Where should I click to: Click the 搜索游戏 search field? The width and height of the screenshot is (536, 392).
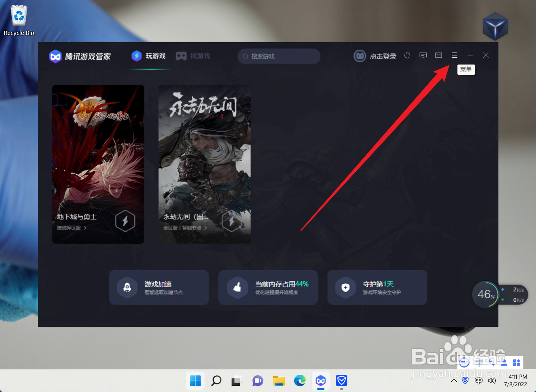click(279, 56)
